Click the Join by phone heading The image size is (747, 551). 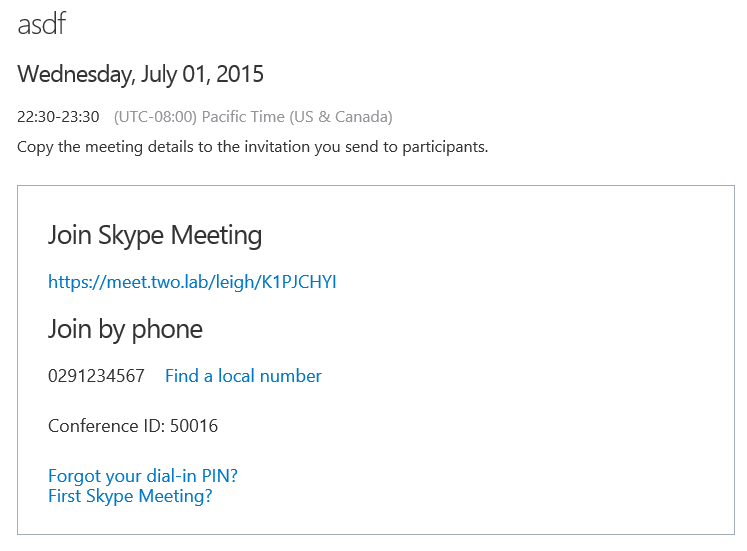[125, 329]
